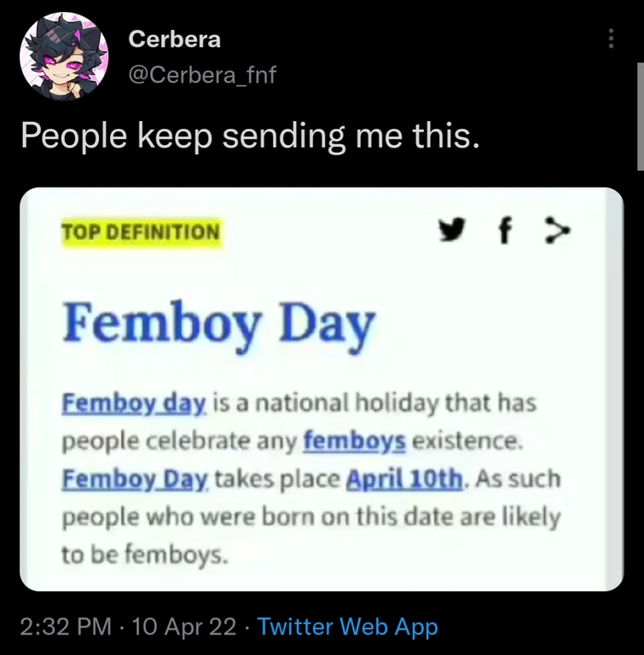644x655 pixels.
Task: Click the highlighted TOP DEFINITION label
Action: point(141,231)
